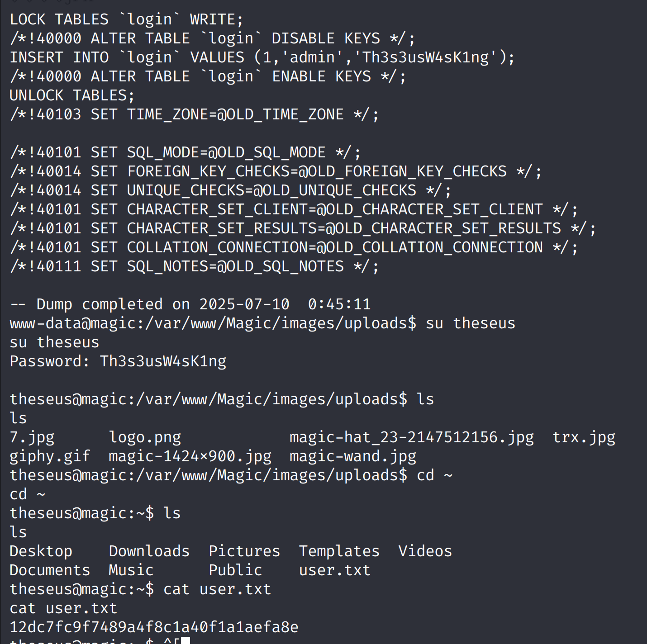
Task: Click the giphy.gif filename
Action: (x=50, y=456)
